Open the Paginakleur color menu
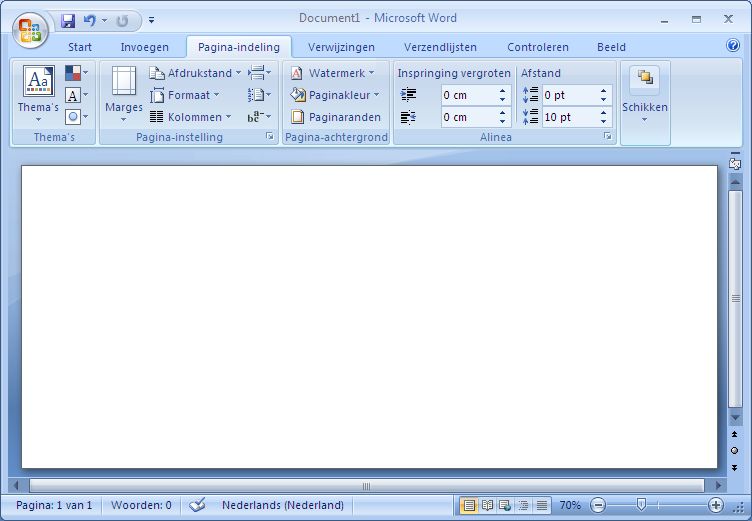Image resolution: width=752 pixels, height=521 pixels. (x=334, y=95)
